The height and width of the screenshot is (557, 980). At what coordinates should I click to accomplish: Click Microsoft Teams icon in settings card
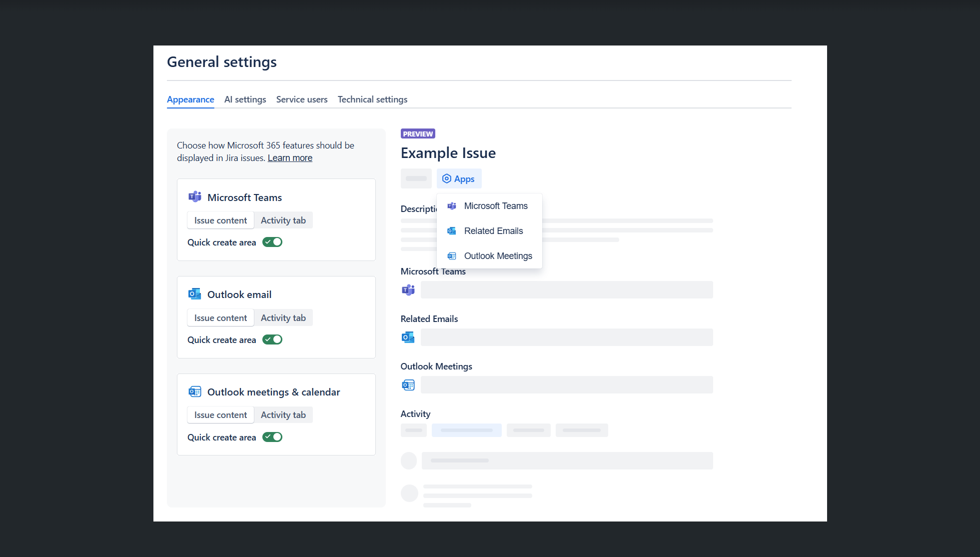pyautogui.click(x=194, y=197)
